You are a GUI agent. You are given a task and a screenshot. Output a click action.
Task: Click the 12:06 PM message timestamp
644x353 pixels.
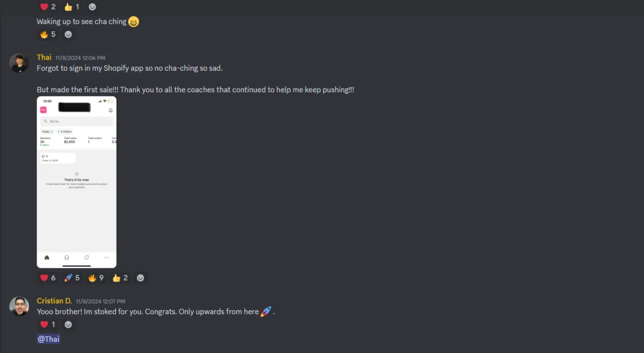click(80, 58)
